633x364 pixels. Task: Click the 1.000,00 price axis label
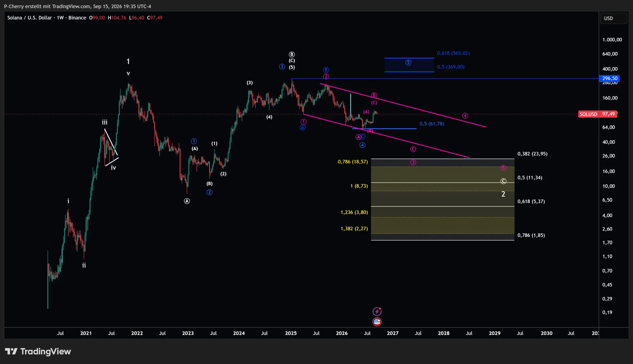click(x=612, y=40)
